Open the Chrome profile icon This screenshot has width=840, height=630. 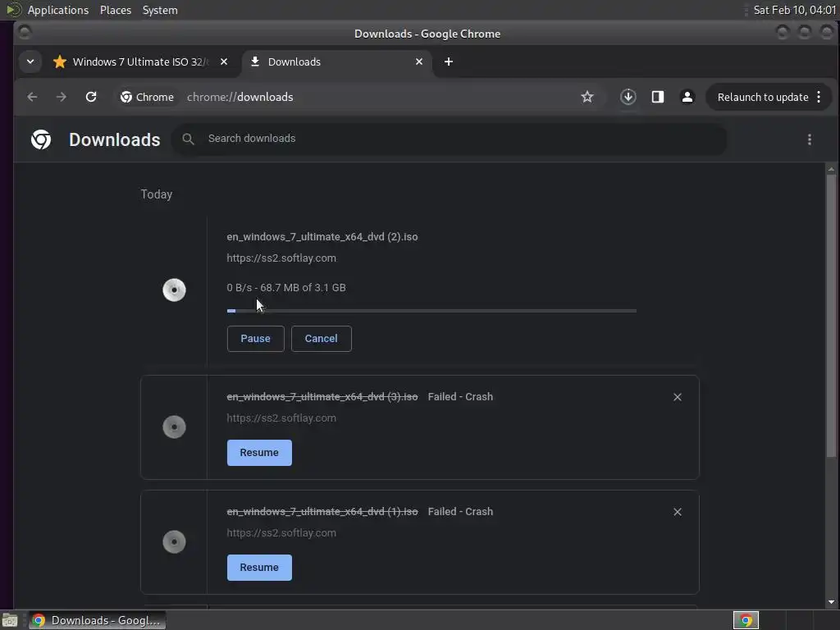[x=687, y=97]
